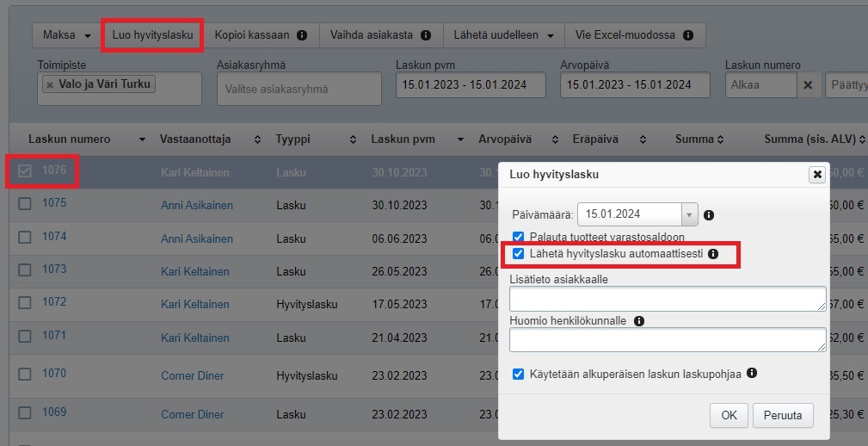Click info icon beside Käytetään alkuperäisen laskun laskupohjaa
The width and height of the screenshot is (868, 446).
(752, 373)
